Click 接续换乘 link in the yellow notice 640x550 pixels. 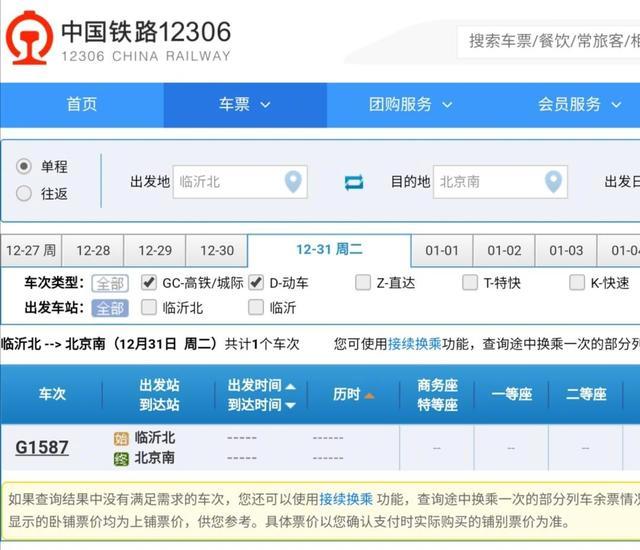point(346,499)
